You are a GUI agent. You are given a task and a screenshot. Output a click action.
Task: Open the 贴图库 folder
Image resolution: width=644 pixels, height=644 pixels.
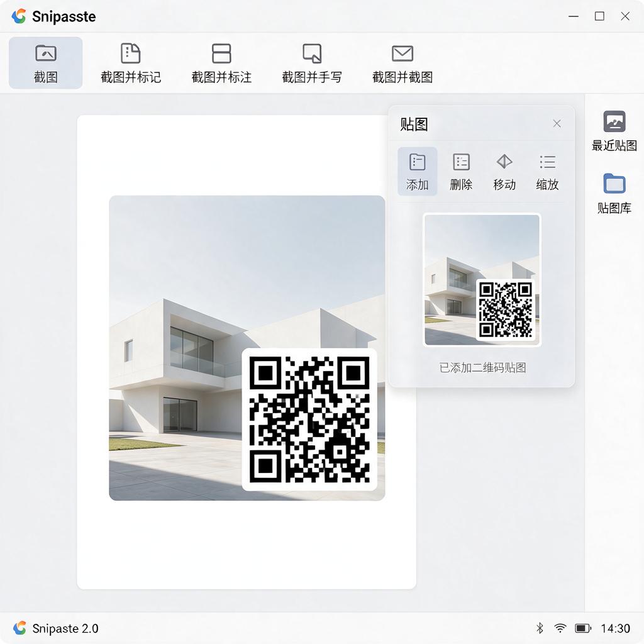pos(614,194)
